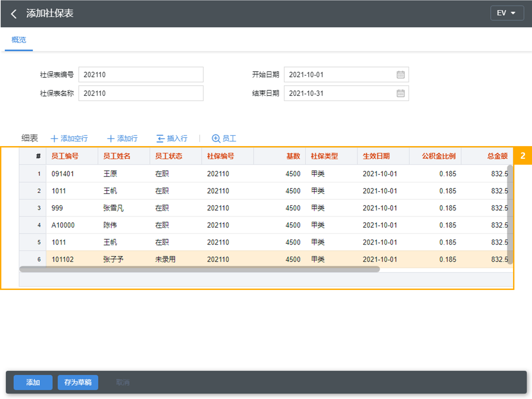Select row number 6 in the table
Viewport: 532px width, 399px height.
click(33, 260)
